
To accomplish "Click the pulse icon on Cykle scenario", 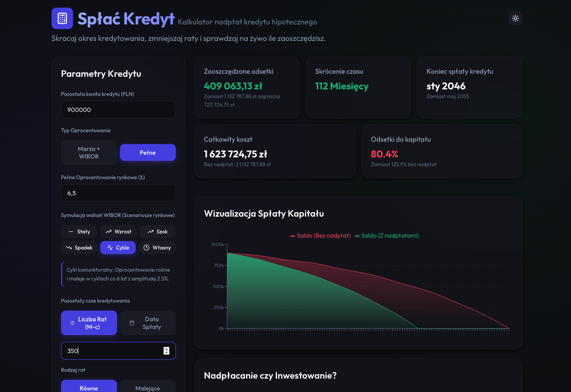I will coord(110,248).
